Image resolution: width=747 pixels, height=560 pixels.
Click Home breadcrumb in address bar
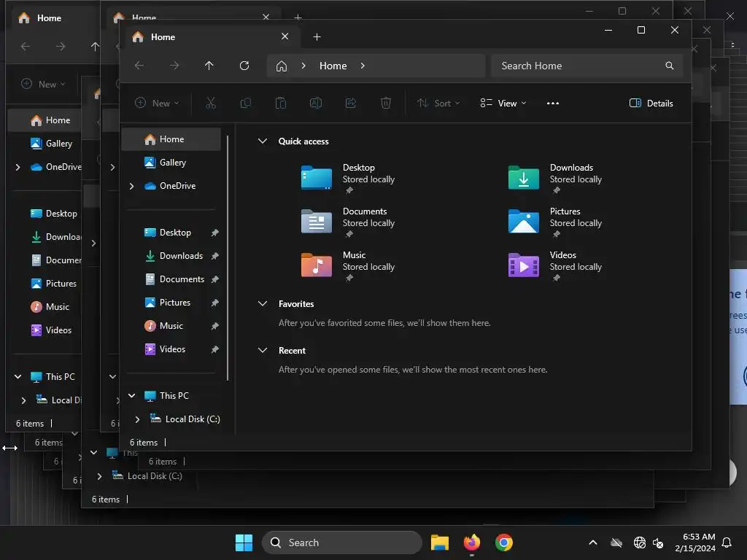click(x=333, y=66)
